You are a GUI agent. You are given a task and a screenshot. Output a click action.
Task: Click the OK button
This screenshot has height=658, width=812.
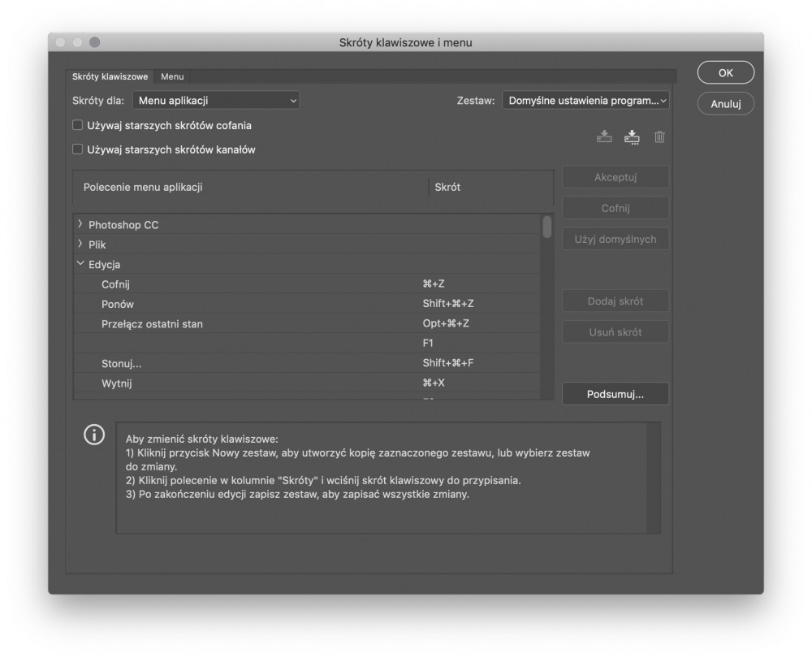725,72
